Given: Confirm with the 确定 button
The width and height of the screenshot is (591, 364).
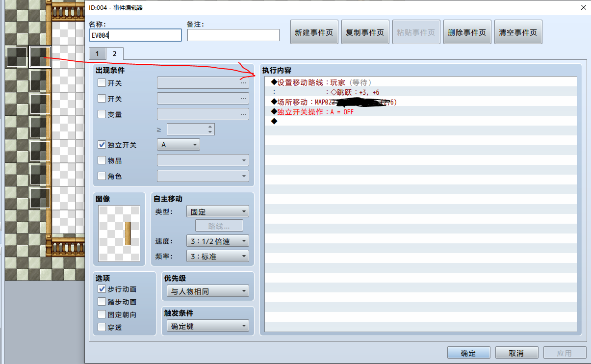Looking at the screenshot, I should point(468,353).
